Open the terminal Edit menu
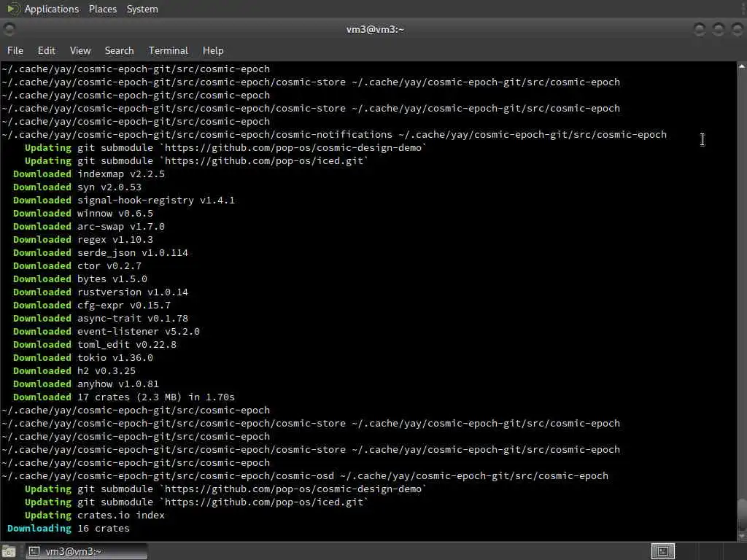The width and height of the screenshot is (747, 560). coord(46,50)
